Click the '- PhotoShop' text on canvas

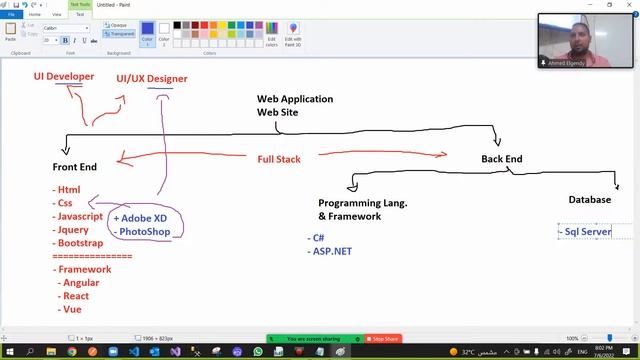coord(142,232)
